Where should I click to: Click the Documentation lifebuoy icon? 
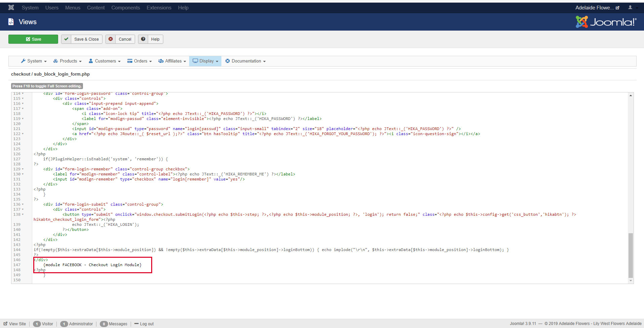click(227, 61)
